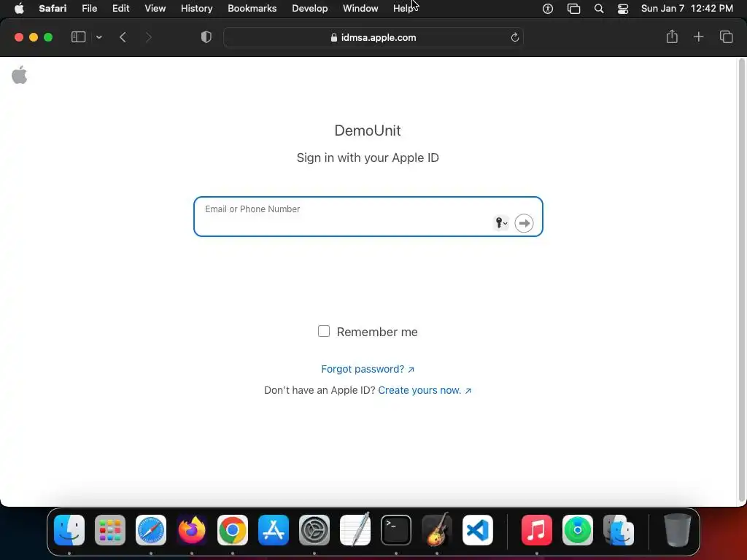Open Music from the Dock

click(x=537, y=530)
